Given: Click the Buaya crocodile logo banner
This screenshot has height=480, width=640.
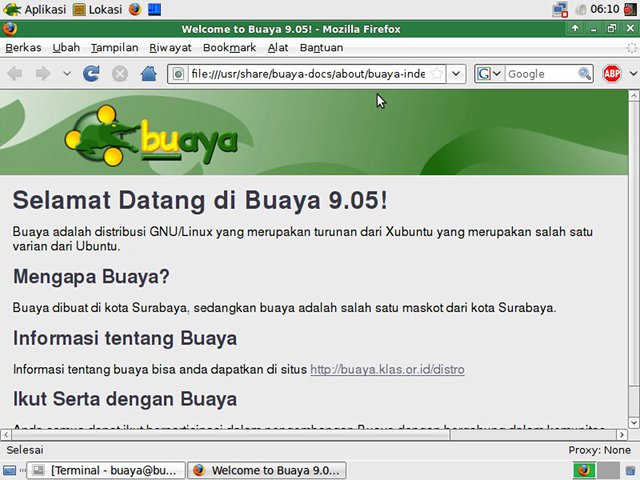Looking at the screenshot, I should coord(151,136).
